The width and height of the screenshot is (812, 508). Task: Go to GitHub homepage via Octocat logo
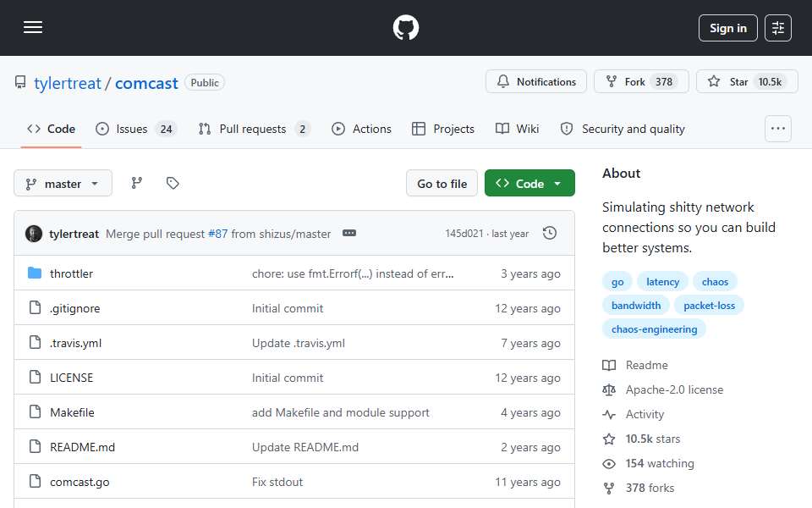tap(405, 27)
